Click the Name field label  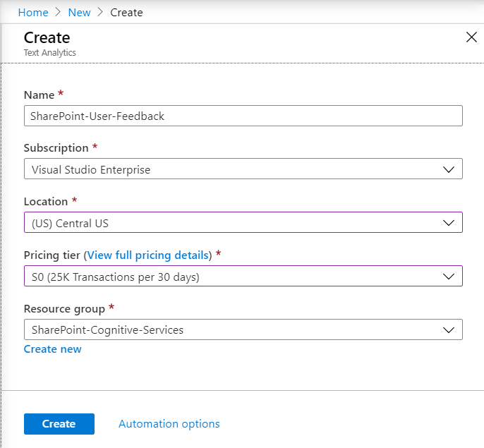[39, 95]
